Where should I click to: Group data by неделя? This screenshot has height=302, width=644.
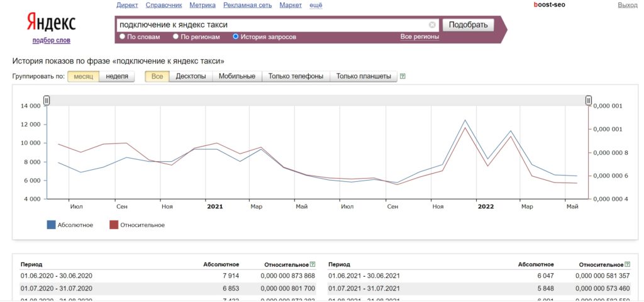coord(117,76)
